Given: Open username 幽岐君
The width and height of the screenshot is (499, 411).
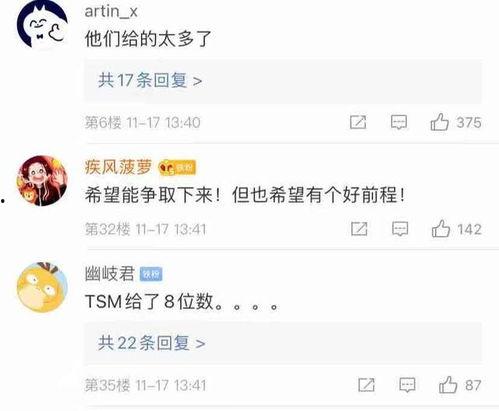Looking at the screenshot, I should click(x=109, y=274).
